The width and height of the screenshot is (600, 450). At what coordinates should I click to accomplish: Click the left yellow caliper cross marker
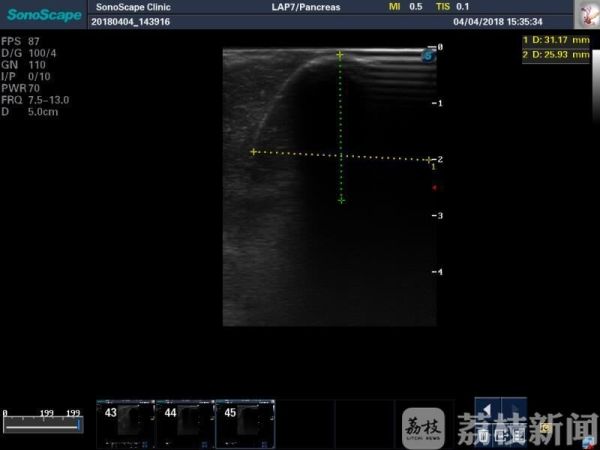[253, 152]
